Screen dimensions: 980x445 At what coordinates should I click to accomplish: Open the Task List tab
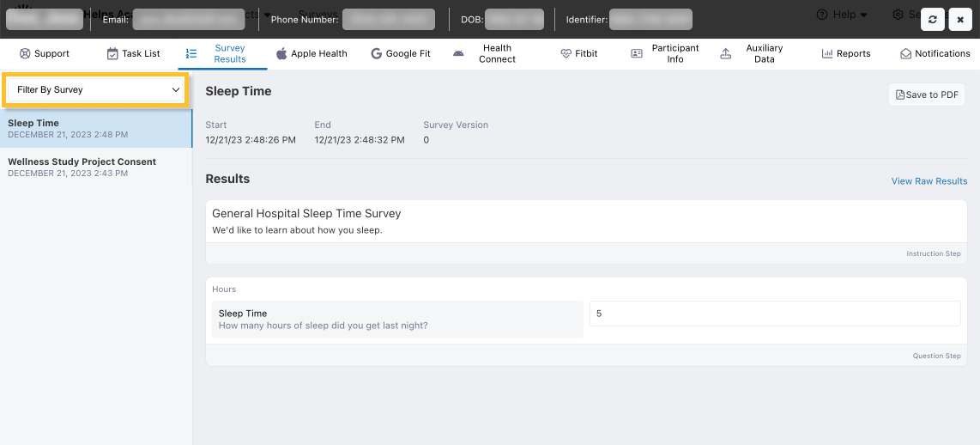(133, 53)
